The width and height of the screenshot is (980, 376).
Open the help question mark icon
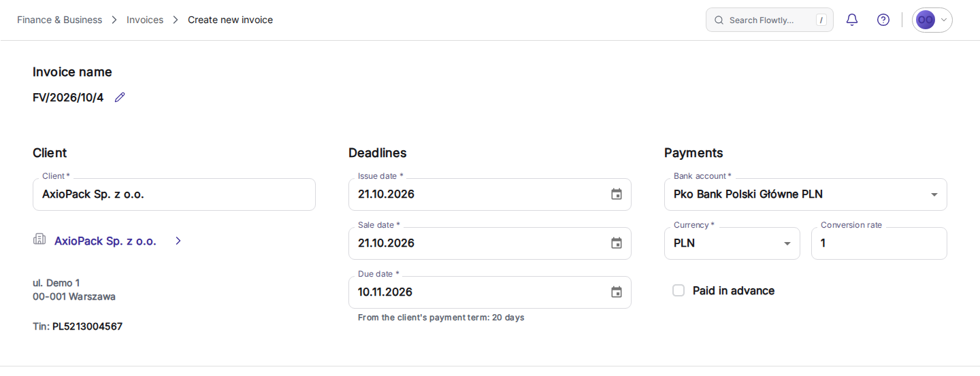[883, 20]
